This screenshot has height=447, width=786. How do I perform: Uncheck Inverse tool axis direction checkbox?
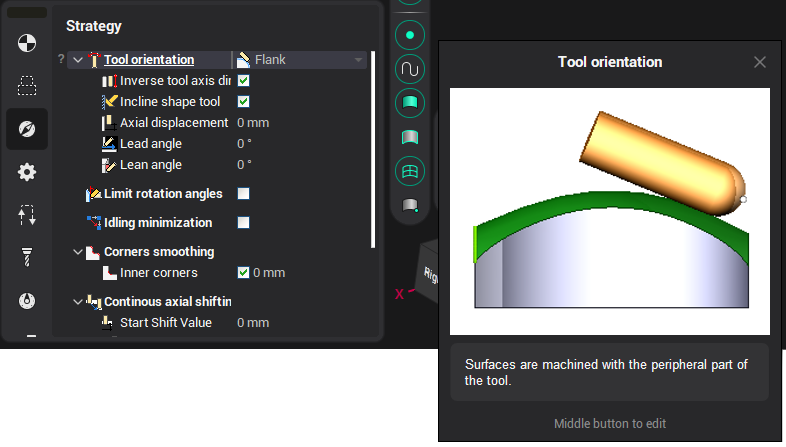243,81
